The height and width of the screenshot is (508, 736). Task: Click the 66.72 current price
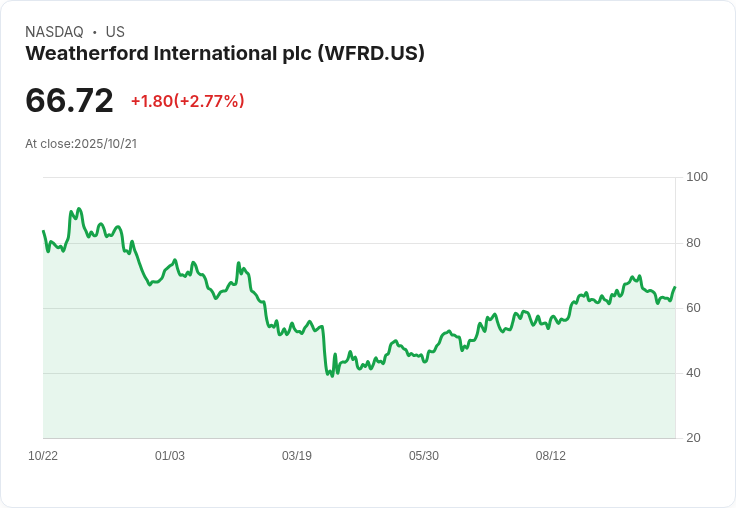coord(69,100)
